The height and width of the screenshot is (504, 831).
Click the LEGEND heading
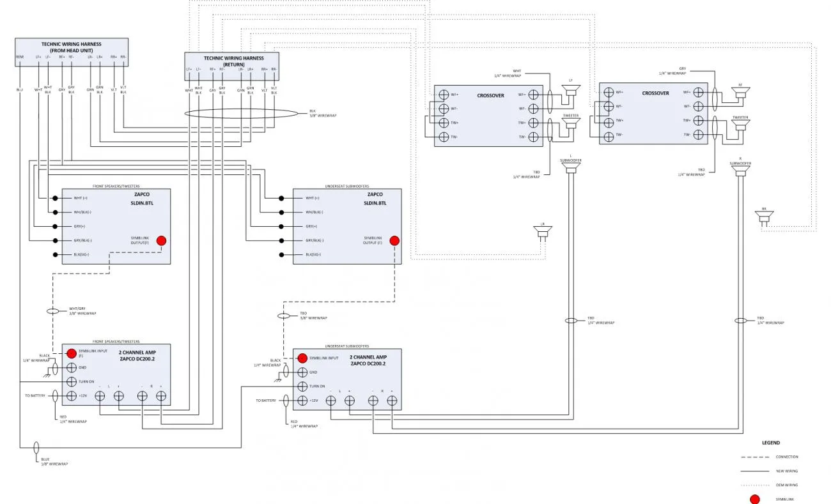[x=771, y=443]
